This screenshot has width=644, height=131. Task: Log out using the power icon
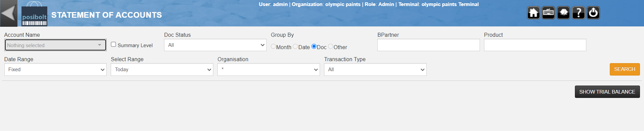coord(593,13)
